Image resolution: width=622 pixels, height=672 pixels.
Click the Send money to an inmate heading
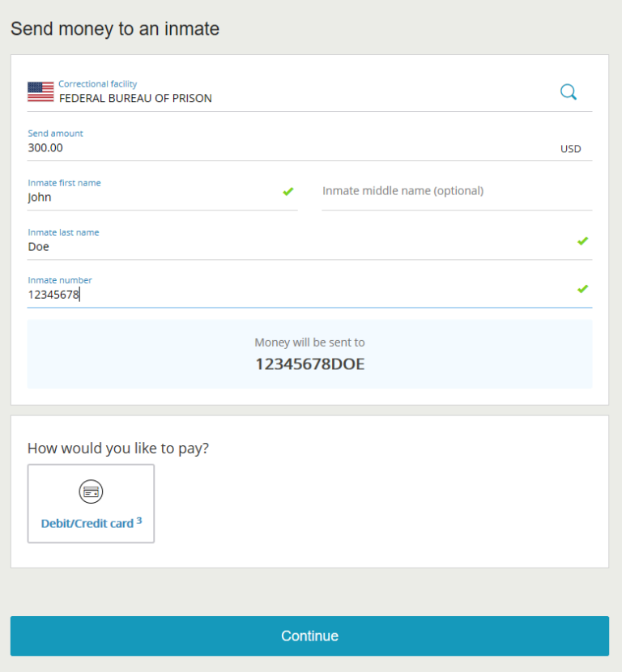pos(115,28)
